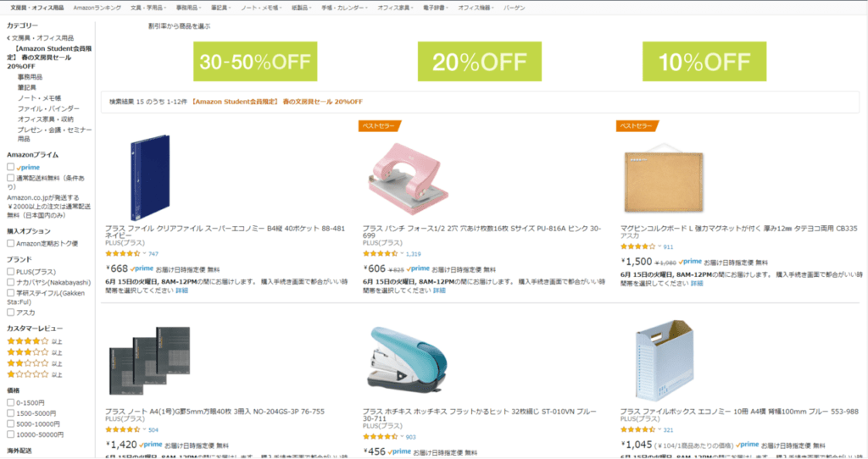868x459 pixels.
Task: Check the PLUS(プラス) brand checkbox
Action: point(11,271)
